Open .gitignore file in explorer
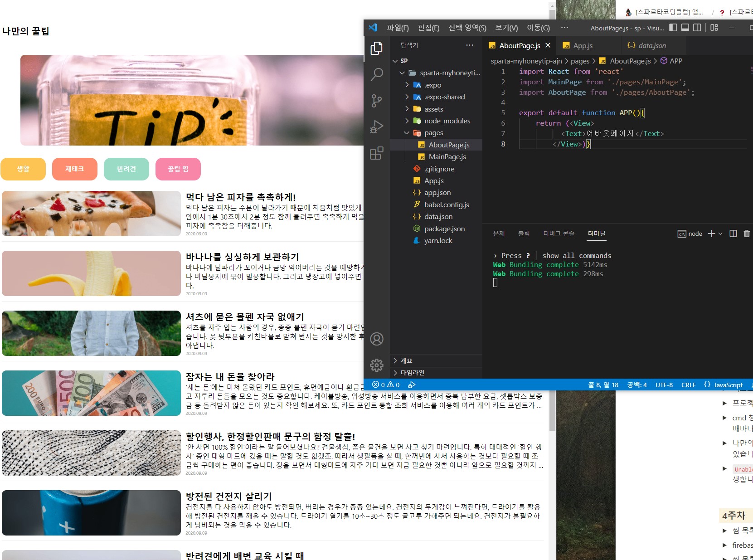Screen dimensions: 753x560 coord(436,169)
